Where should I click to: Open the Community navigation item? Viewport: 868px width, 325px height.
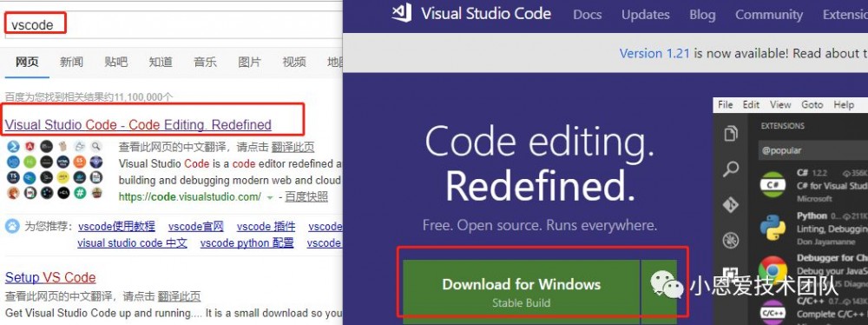(769, 15)
